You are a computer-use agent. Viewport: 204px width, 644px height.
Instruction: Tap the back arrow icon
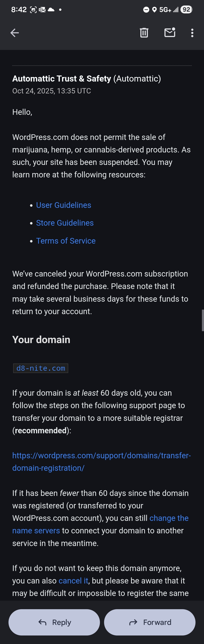[x=15, y=33]
